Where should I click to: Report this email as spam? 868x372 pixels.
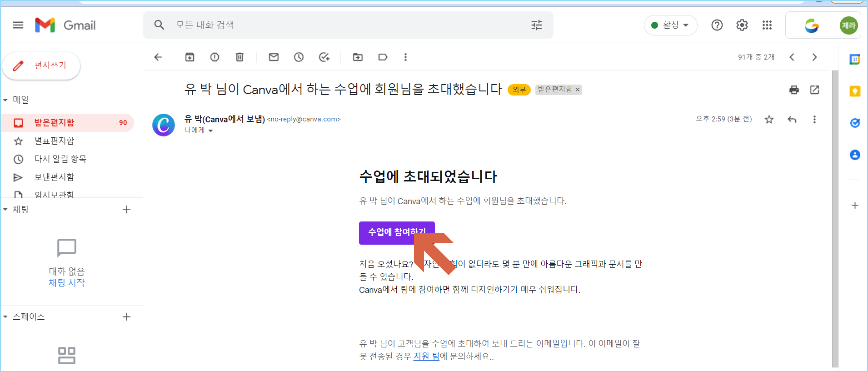215,57
